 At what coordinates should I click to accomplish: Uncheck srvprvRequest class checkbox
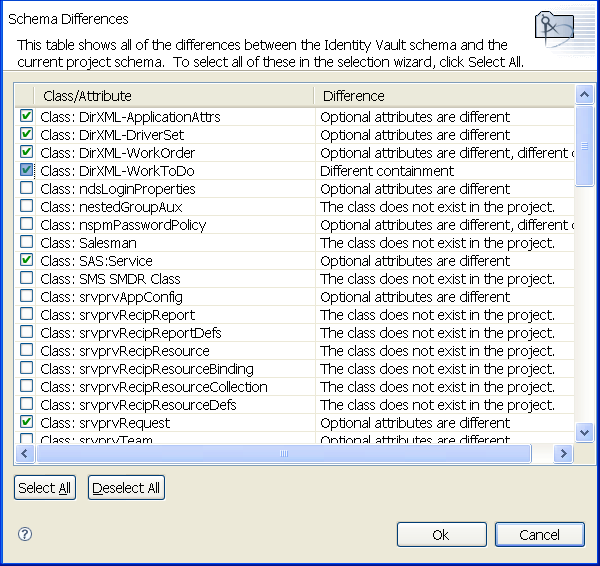pyautogui.click(x=26, y=421)
